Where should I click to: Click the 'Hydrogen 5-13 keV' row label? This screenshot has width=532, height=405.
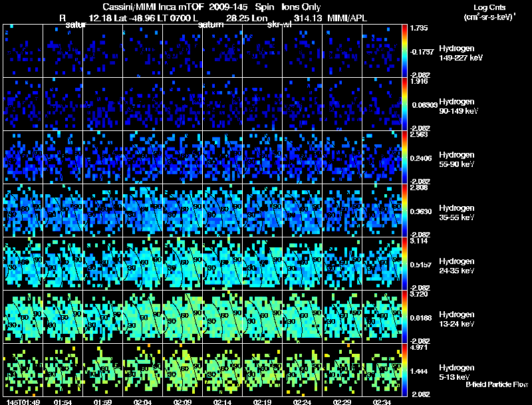coord(457,372)
